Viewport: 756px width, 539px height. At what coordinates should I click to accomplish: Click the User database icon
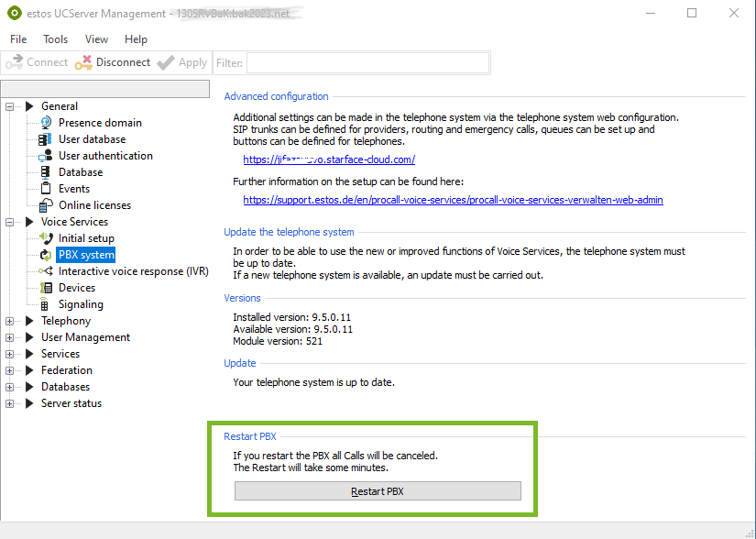coord(45,139)
